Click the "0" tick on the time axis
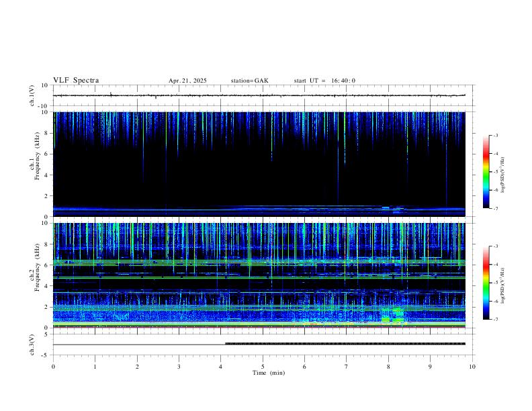This screenshot has width=532, height=411. [x=53, y=367]
